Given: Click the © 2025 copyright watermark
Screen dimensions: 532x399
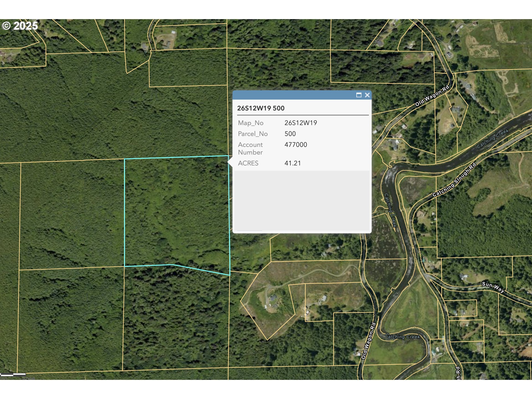Looking at the screenshot, I should [x=20, y=26].
